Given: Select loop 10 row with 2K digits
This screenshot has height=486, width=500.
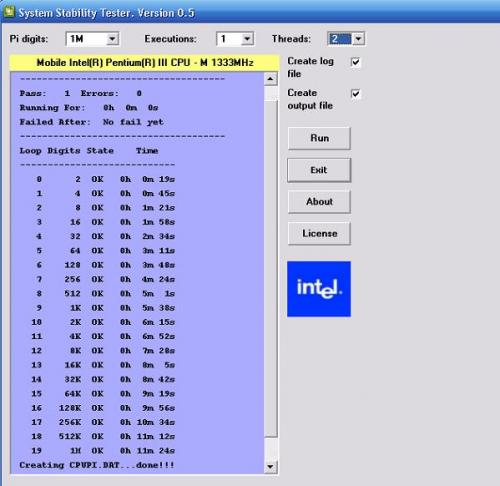Looking at the screenshot, I should [103, 322].
